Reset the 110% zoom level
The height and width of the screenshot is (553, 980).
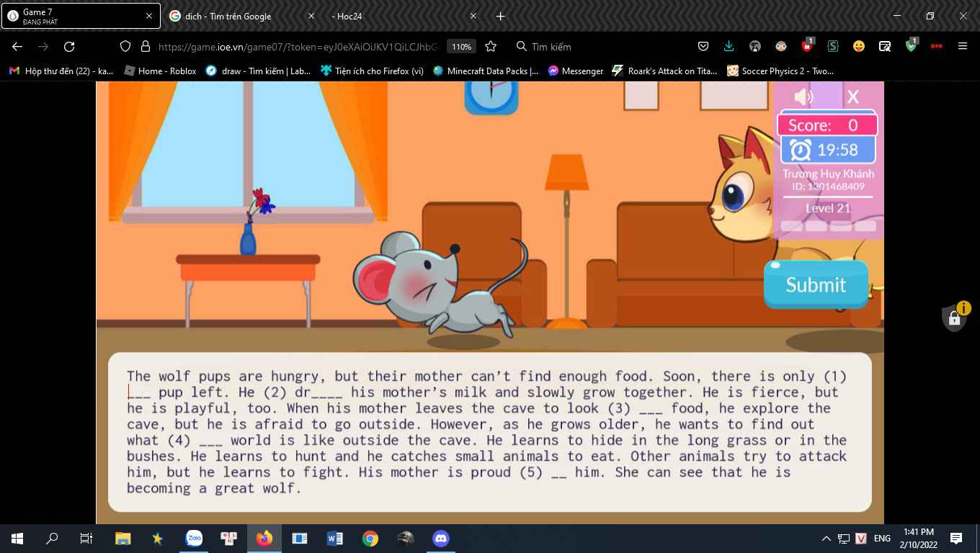click(461, 46)
